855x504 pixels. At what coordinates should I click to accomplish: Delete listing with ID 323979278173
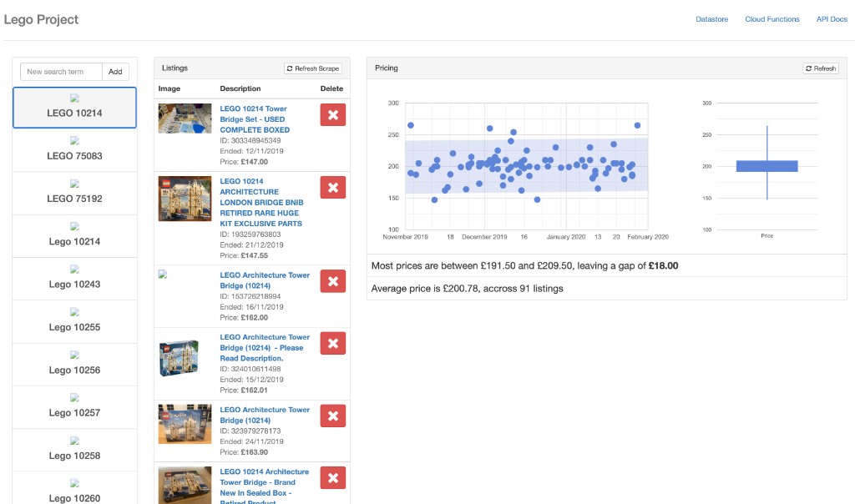coord(332,416)
